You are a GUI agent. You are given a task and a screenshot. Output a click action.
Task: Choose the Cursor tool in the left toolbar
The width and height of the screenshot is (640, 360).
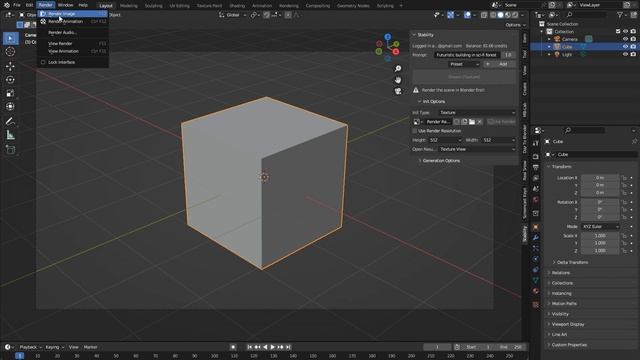pyautogui.click(x=10, y=51)
